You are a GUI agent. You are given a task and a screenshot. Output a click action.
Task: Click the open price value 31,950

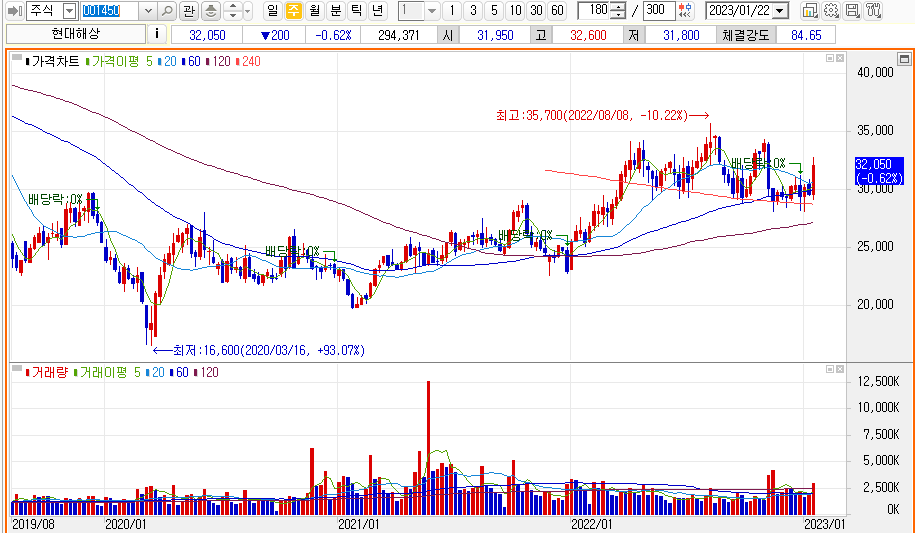(x=495, y=36)
